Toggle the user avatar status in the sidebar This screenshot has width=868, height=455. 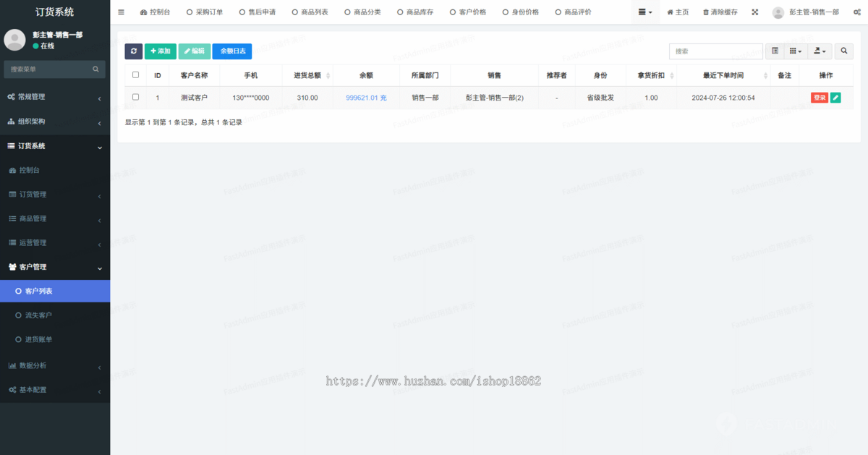tap(14, 39)
